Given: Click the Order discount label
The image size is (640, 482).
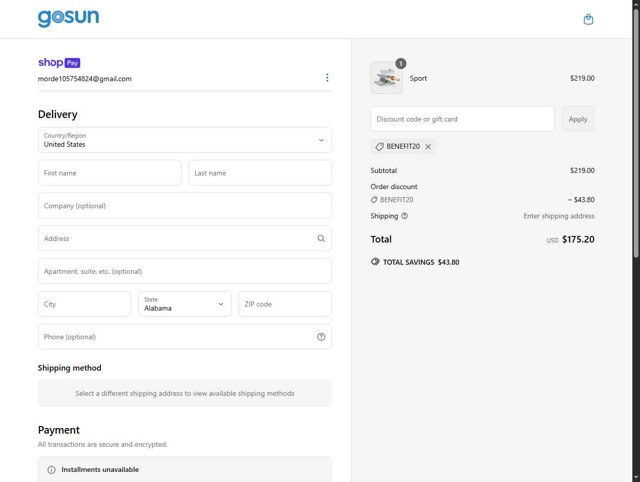Looking at the screenshot, I should [x=394, y=187].
